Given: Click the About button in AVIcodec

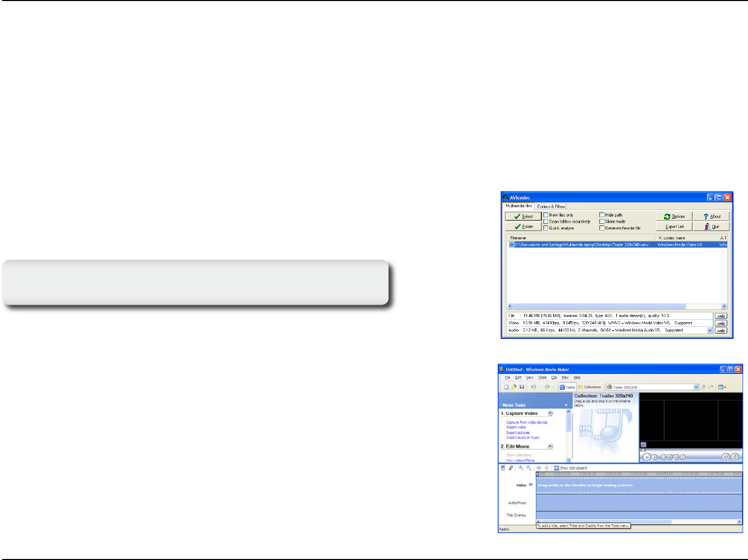Looking at the screenshot, I should click(712, 217).
